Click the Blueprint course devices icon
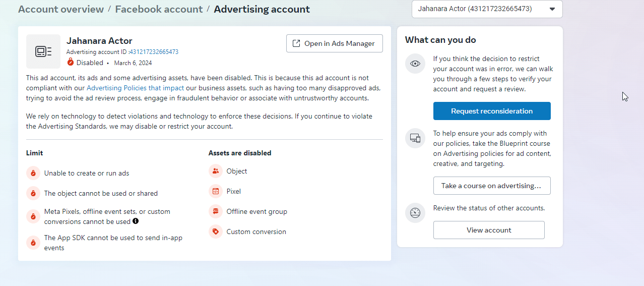Screen dimensions: 644x286 [x=415, y=138]
